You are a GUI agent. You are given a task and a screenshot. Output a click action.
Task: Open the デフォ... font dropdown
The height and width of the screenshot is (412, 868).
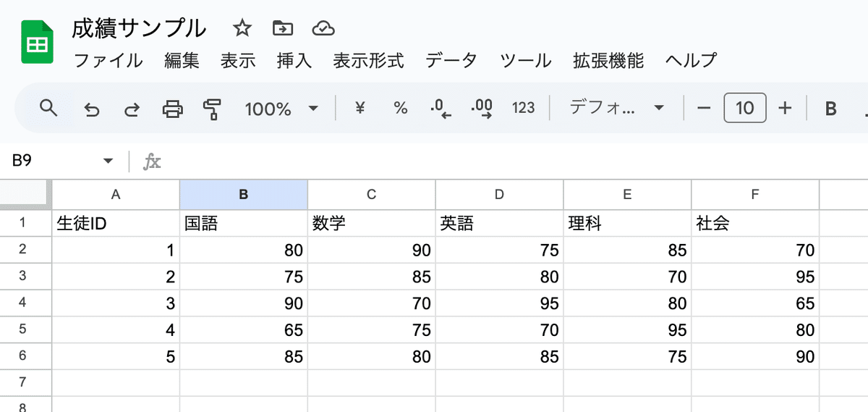click(x=616, y=109)
